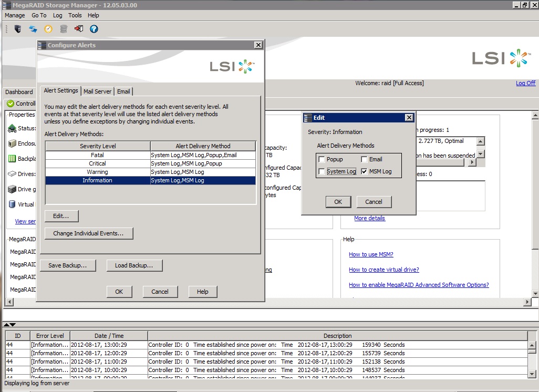Viewport: 539px width, 392px height.
Task: Expand log pane with up triangle
Action: coord(7,325)
